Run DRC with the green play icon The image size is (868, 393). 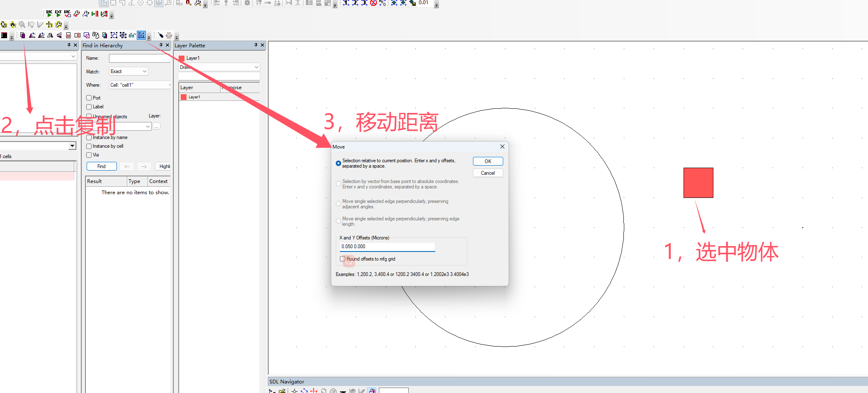pos(49,14)
